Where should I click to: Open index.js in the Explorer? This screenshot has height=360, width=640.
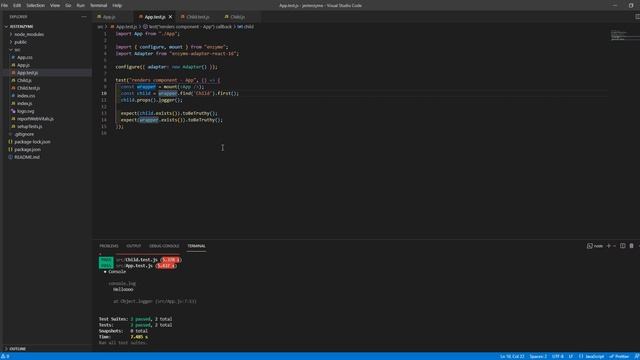[24, 104]
